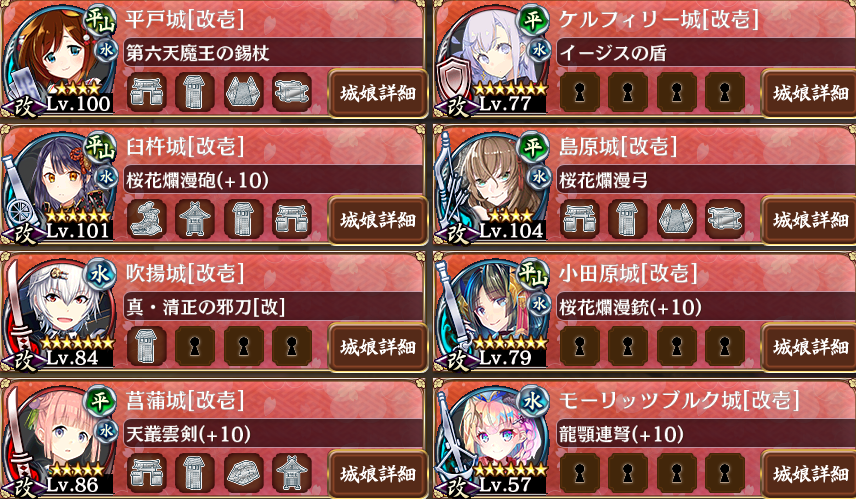Click weapon name 桜花爛漫砲(+10)
This screenshot has width=856, height=499.
(x=198, y=180)
